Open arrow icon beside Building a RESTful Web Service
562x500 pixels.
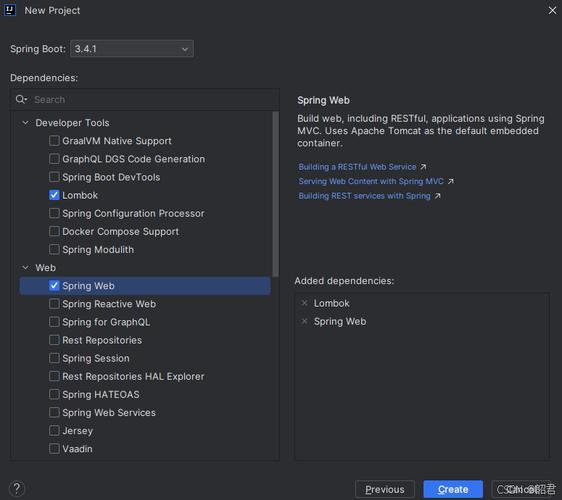pyautogui.click(x=423, y=167)
